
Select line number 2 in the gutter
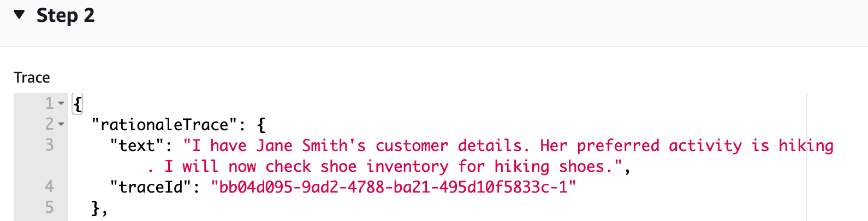click(49, 124)
